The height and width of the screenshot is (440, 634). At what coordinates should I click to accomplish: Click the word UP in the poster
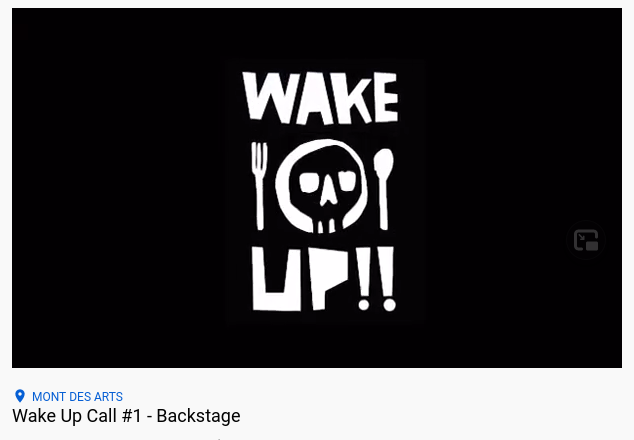click(300, 279)
